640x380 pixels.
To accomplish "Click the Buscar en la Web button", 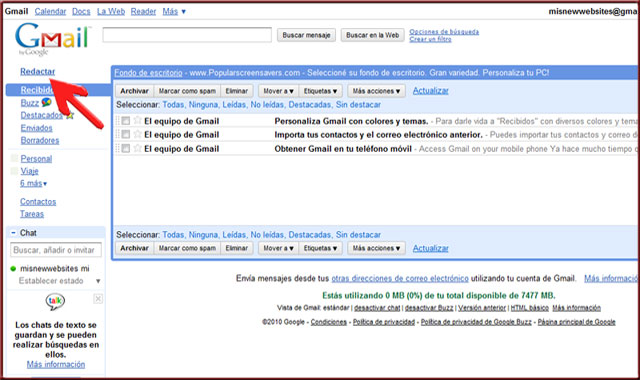I will [373, 35].
